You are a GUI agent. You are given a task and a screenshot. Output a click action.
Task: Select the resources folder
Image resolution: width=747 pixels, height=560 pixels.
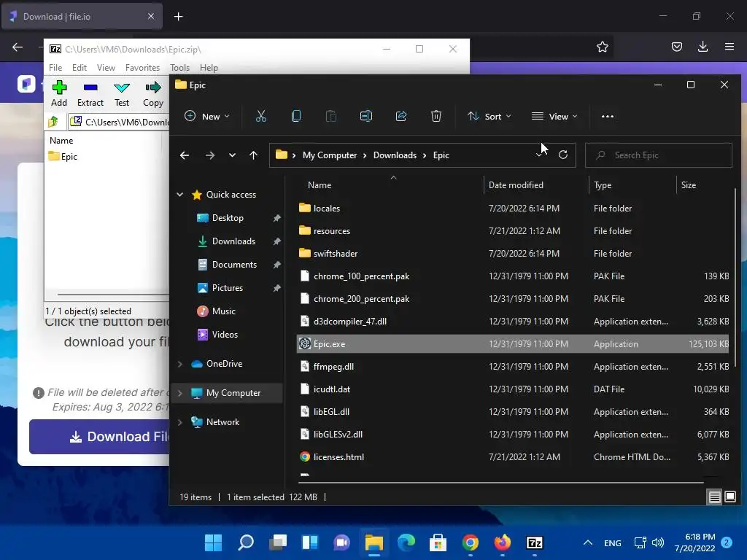click(513, 231)
